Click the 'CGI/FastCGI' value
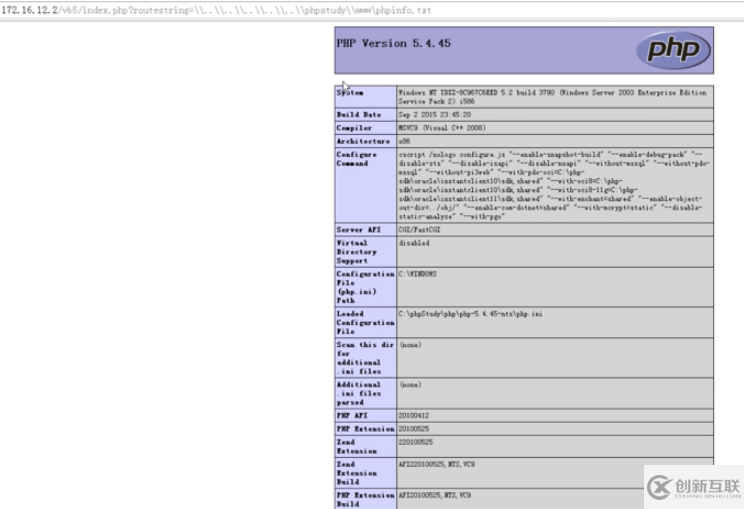This screenshot has width=744, height=509. coord(419,230)
